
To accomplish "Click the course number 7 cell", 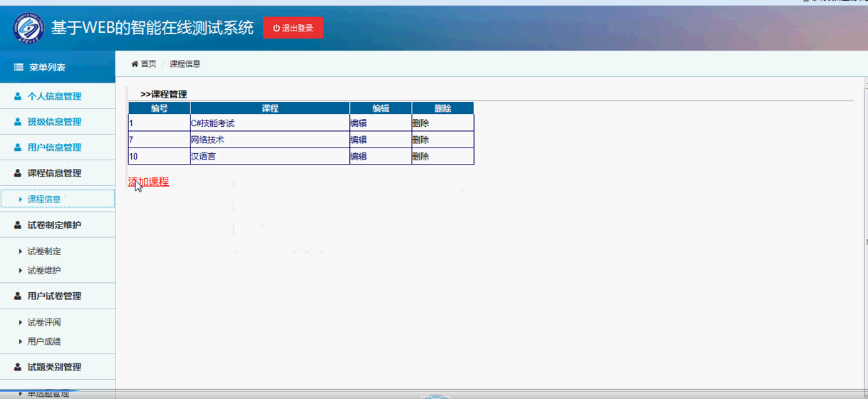I will point(160,140).
